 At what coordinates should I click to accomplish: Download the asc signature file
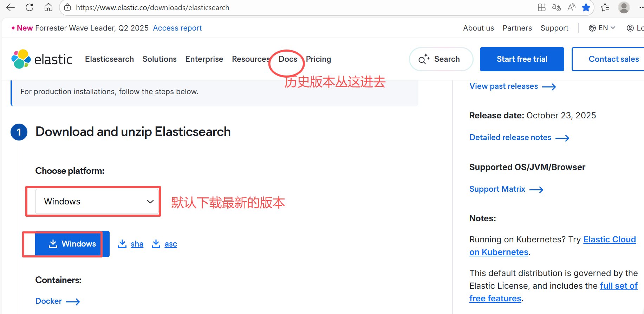point(164,244)
